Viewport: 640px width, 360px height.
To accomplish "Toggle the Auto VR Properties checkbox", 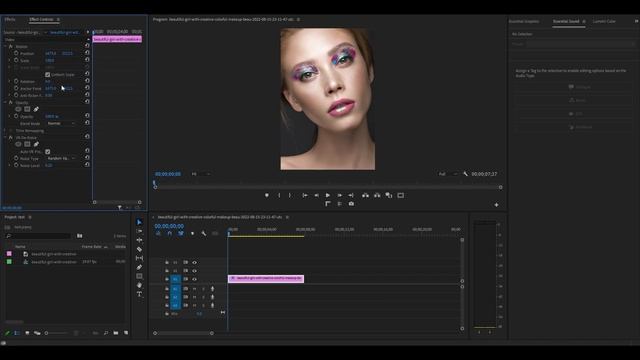I will tap(47, 151).
